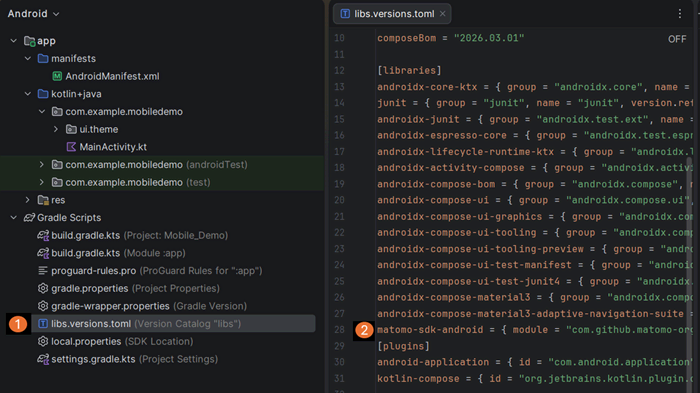700x393 pixels.
Task: Collapse the kotlin+java folder
Action: [x=28, y=94]
